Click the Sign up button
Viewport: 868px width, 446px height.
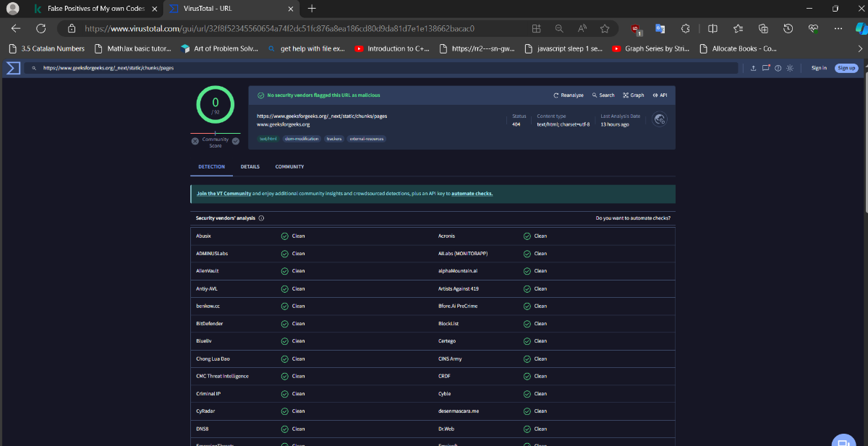846,68
